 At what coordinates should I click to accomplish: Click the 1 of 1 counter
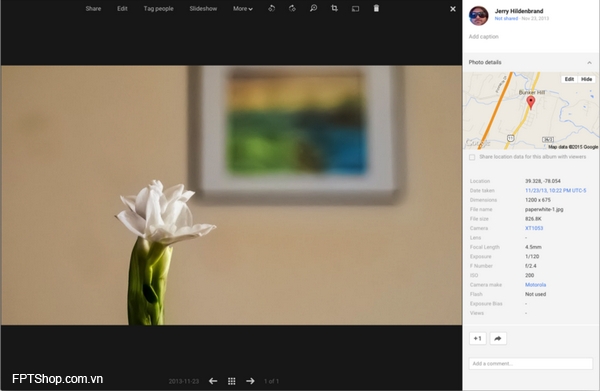271,381
